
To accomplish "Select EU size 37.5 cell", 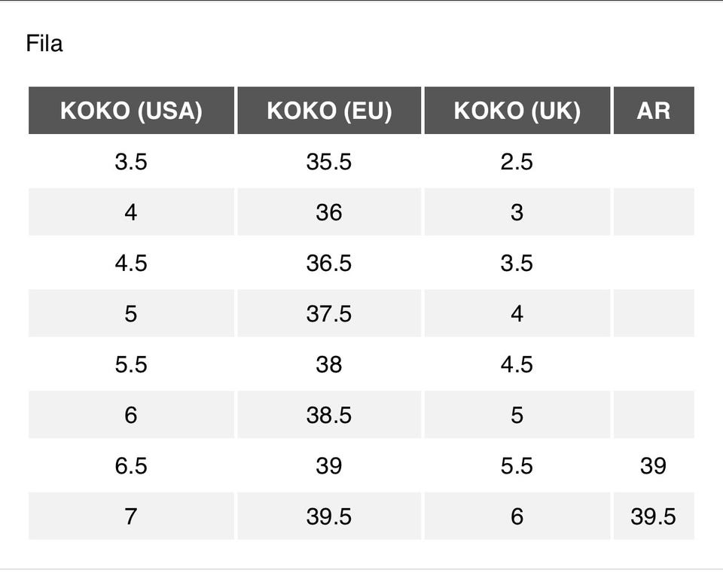I will click(329, 313).
